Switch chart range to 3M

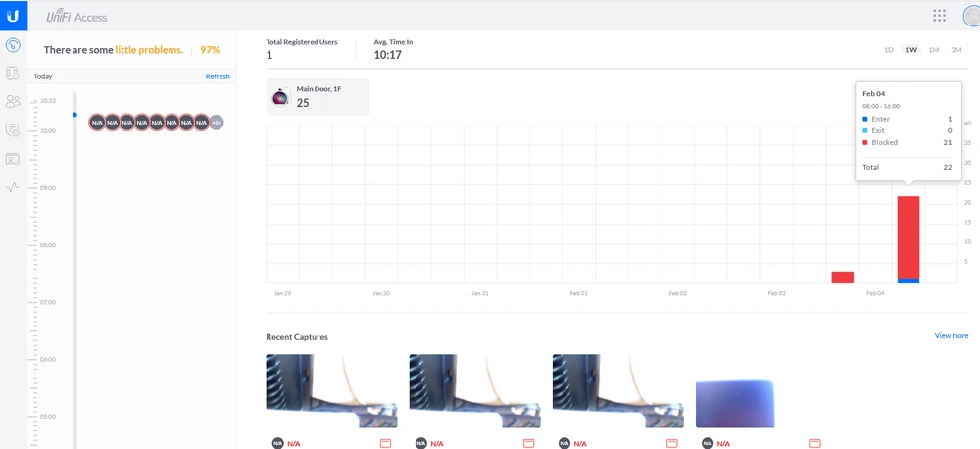pyautogui.click(x=955, y=50)
